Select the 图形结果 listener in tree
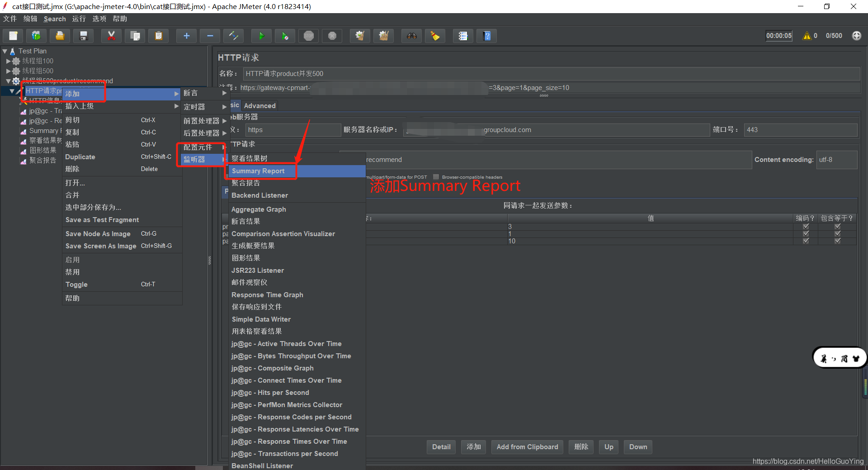868x470 pixels. (43, 150)
